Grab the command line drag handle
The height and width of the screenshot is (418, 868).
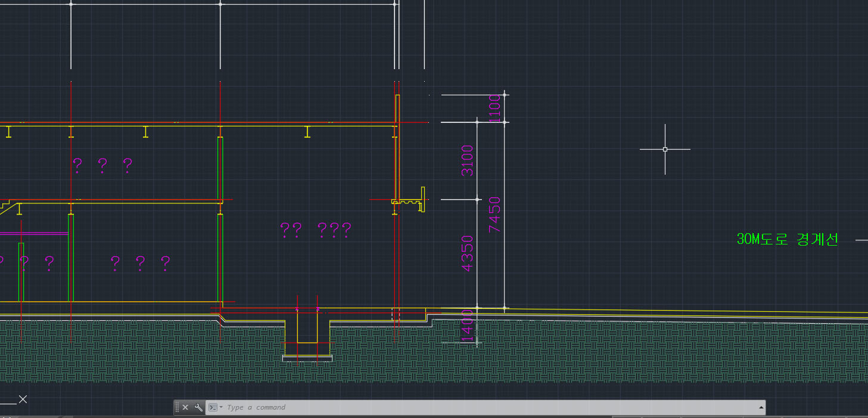pyautogui.click(x=177, y=407)
